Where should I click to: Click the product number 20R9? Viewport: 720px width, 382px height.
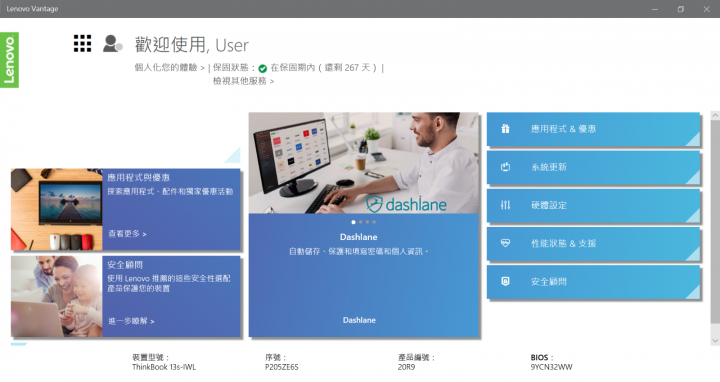[x=406, y=367]
